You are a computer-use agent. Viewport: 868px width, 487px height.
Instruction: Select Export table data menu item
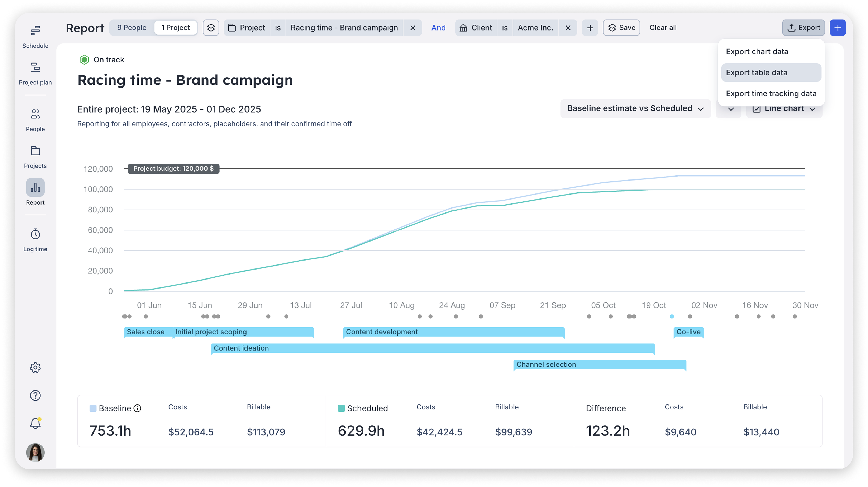coord(771,72)
